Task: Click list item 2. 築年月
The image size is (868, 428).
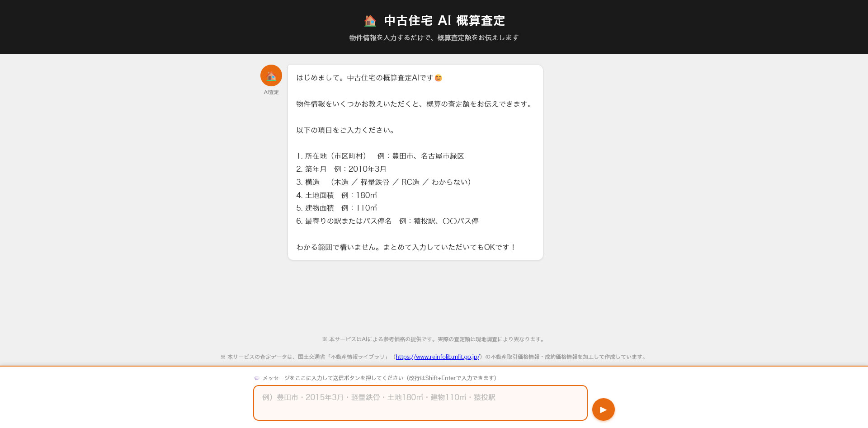Action: tap(341, 169)
